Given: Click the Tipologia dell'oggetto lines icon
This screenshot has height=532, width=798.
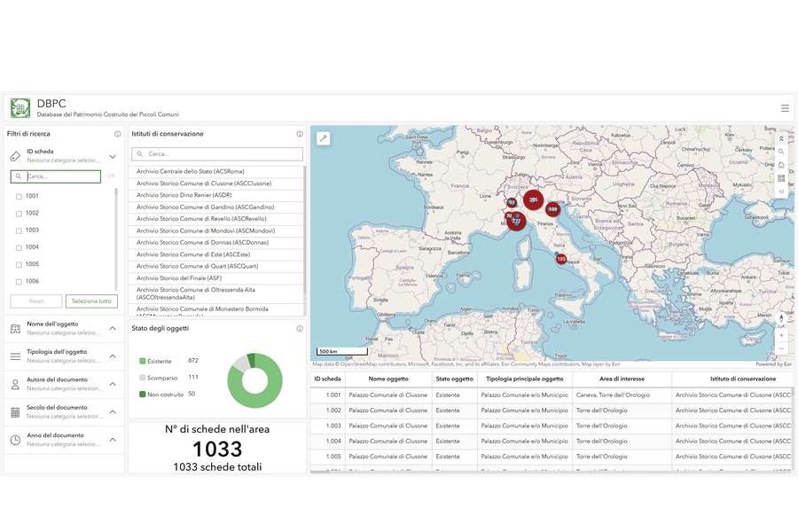Looking at the screenshot, I should 15,356.
